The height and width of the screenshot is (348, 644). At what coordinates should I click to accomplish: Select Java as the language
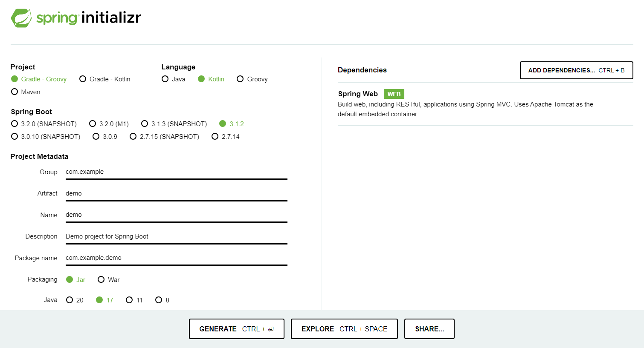[174, 79]
